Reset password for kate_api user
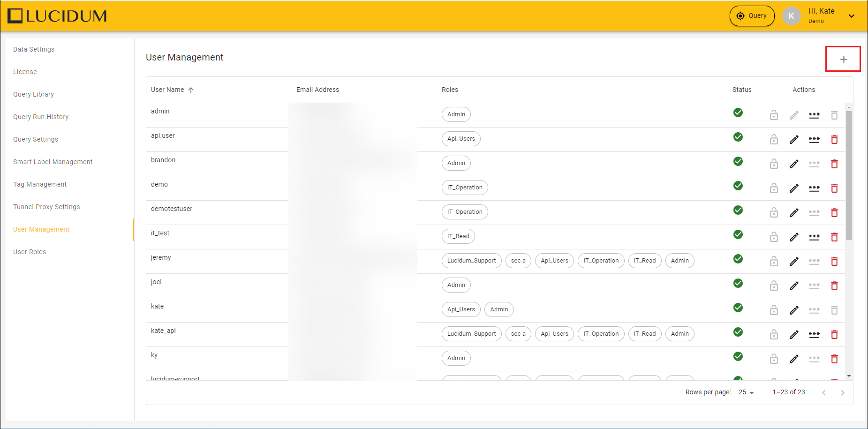Image resolution: width=868 pixels, height=429 pixels. tap(814, 335)
